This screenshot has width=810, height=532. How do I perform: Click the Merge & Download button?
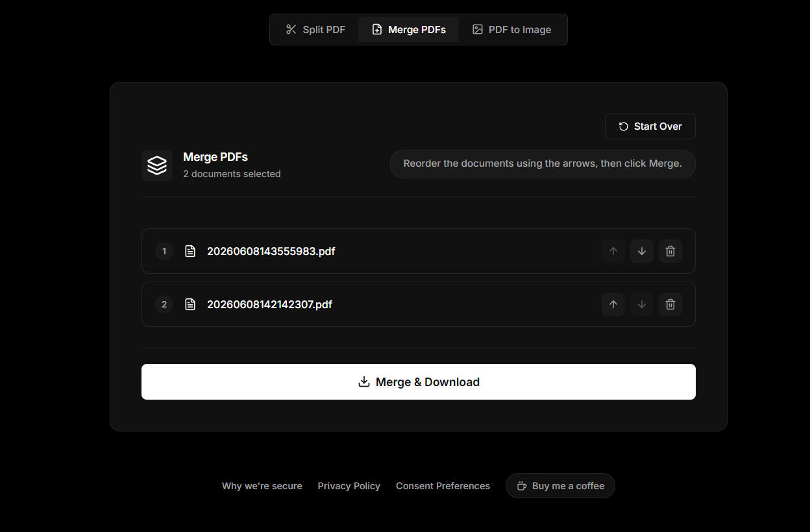click(419, 382)
